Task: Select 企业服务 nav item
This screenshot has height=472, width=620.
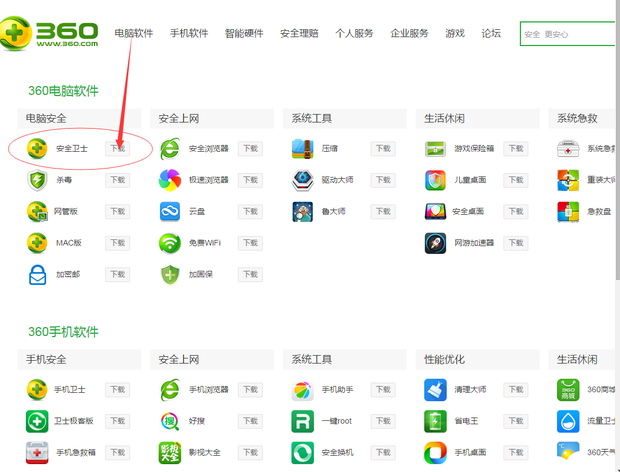Action: point(409,33)
